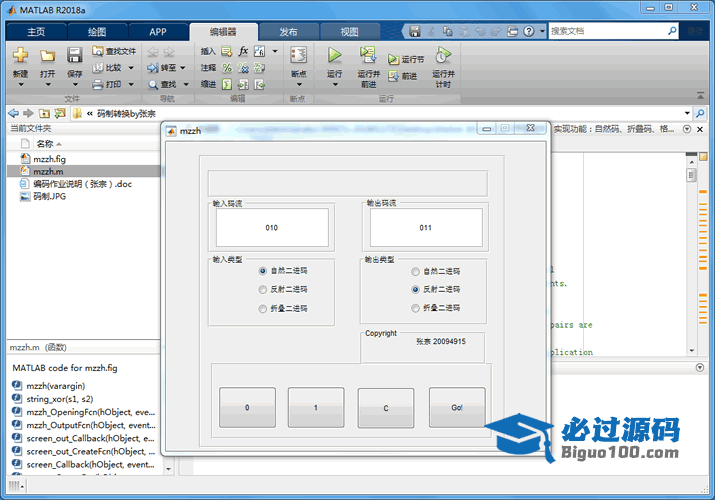Image resolution: width=715 pixels, height=500 pixels.
Task: Select input type 自然二进码 radio button
Action: coord(263,271)
